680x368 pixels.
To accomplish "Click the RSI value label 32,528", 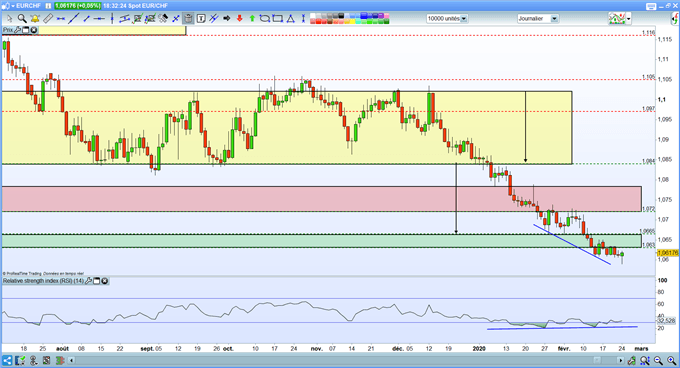I will (666, 321).
